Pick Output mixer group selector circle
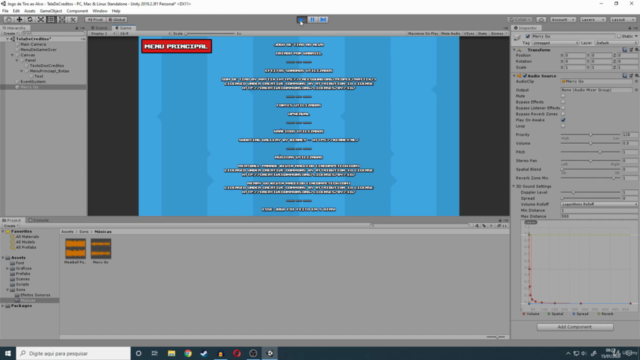This screenshot has width=640, height=360. 636,90
